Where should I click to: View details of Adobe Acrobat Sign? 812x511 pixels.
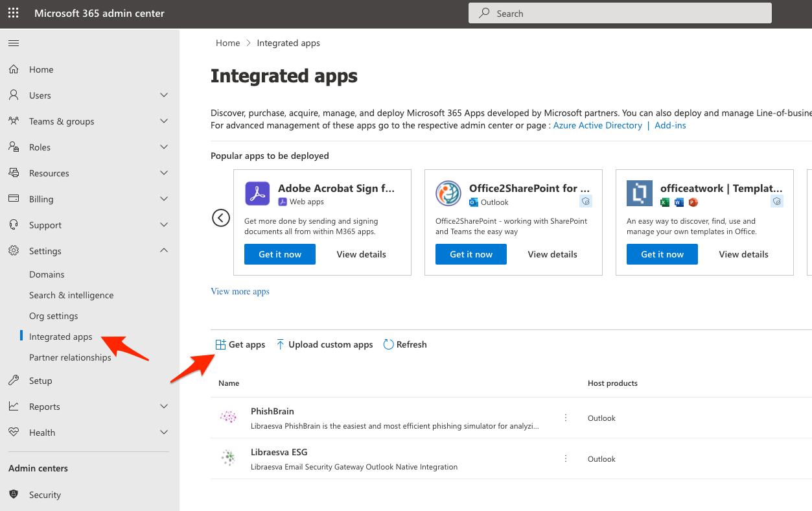pyautogui.click(x=362, y=254)
